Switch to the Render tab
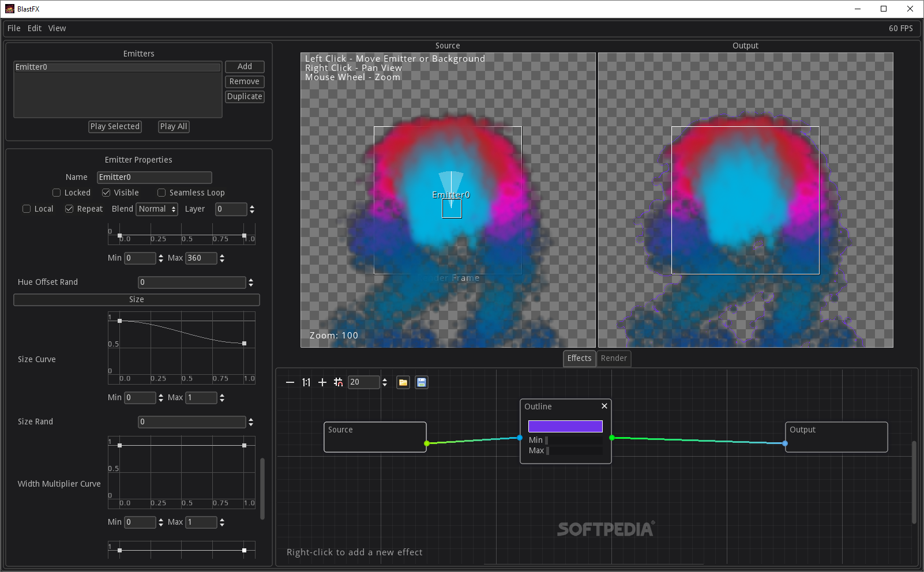The image size is (924, 572). click(x=614, y=358)
